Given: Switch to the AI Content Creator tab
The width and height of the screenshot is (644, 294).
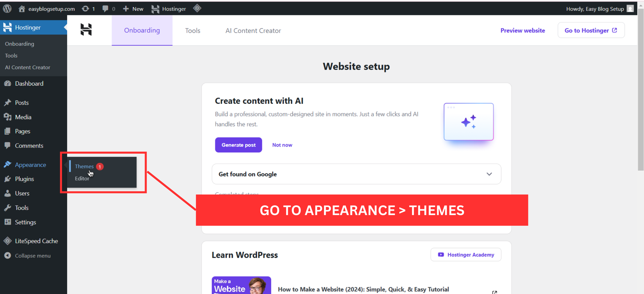Looking at the screenshot, I should tap(253, 31).
